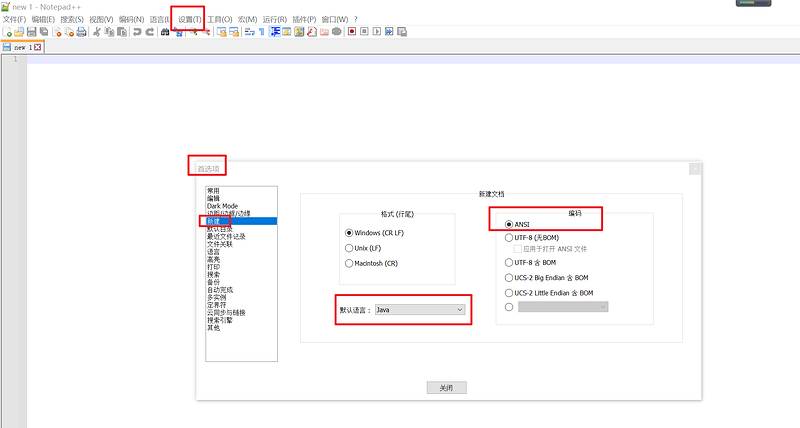Select the UTF-8 含 BOM radio

point(509,263)
